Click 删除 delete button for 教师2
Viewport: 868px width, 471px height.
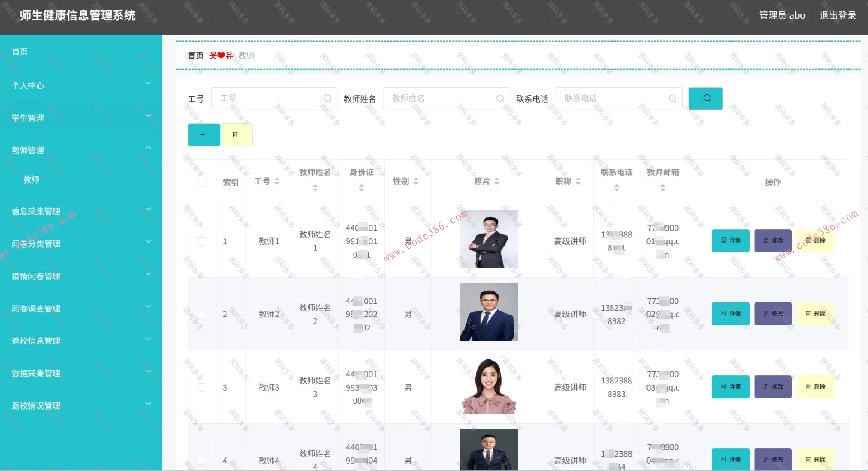815,314
